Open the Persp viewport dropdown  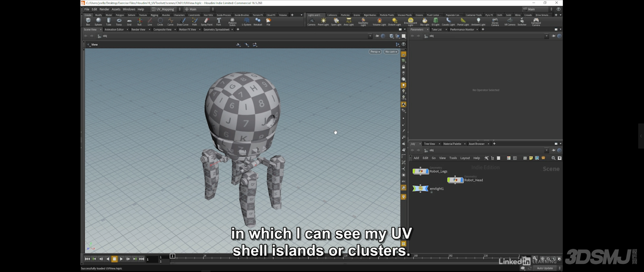pos(375,52)
